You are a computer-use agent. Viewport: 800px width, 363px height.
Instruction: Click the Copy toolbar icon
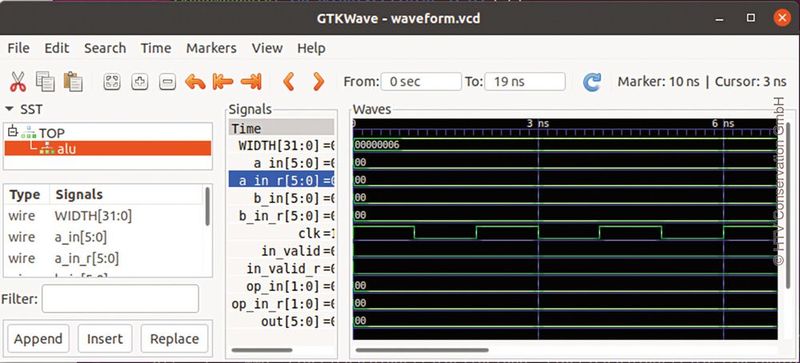[45, 82]
